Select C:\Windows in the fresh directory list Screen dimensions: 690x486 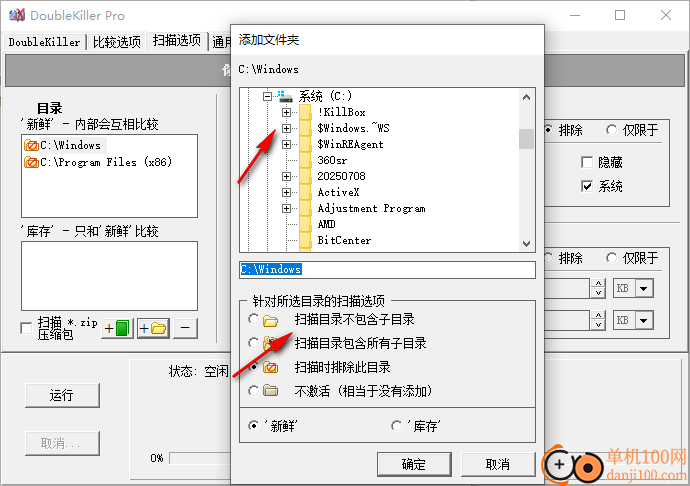[x=70, y=145]
